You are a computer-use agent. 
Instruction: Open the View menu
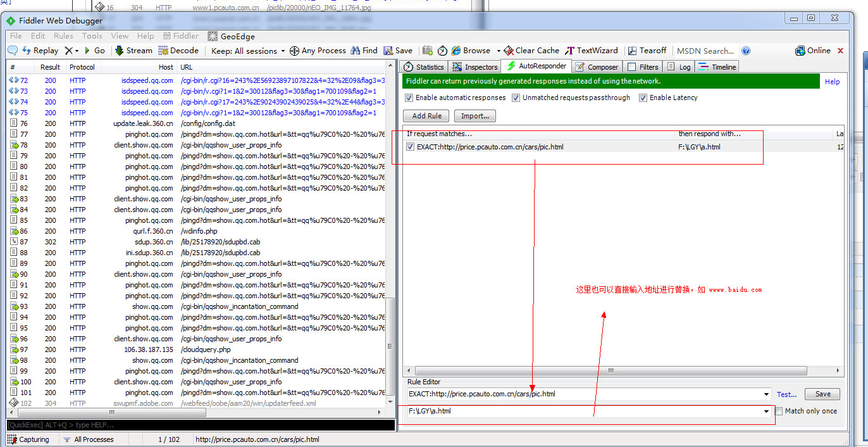tap(120, 36)
